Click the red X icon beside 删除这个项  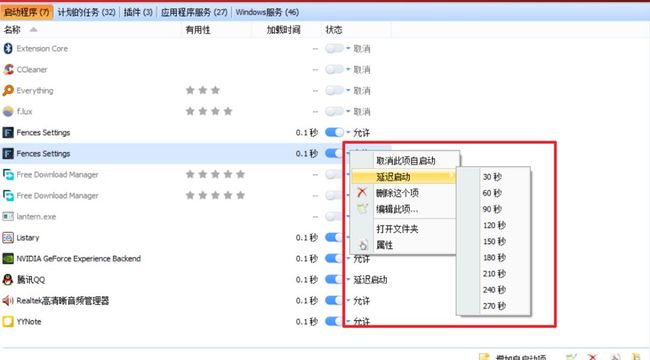tap(362, 192)
